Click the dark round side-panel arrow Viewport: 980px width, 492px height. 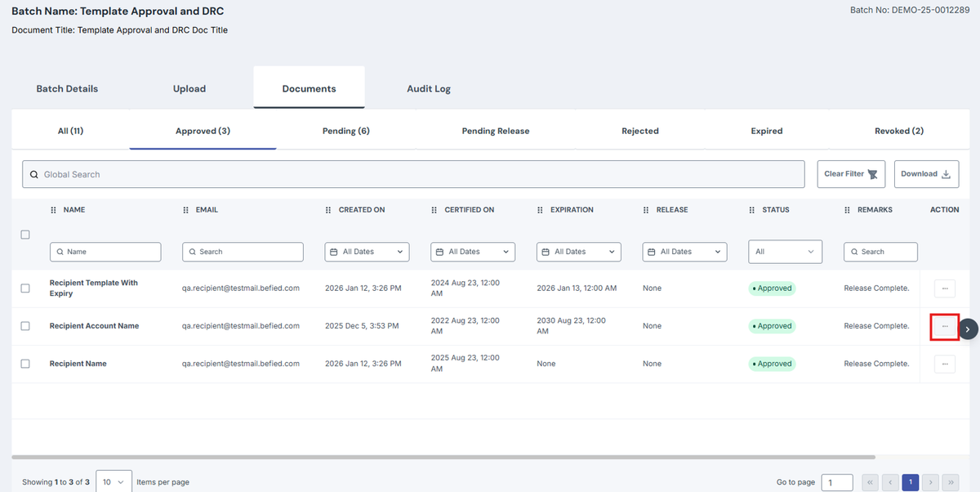point(968,329)
